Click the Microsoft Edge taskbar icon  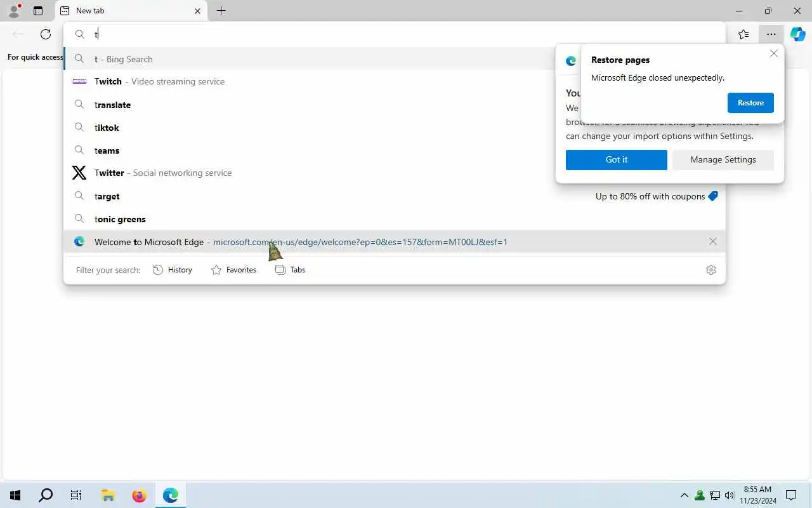point(170,495)
